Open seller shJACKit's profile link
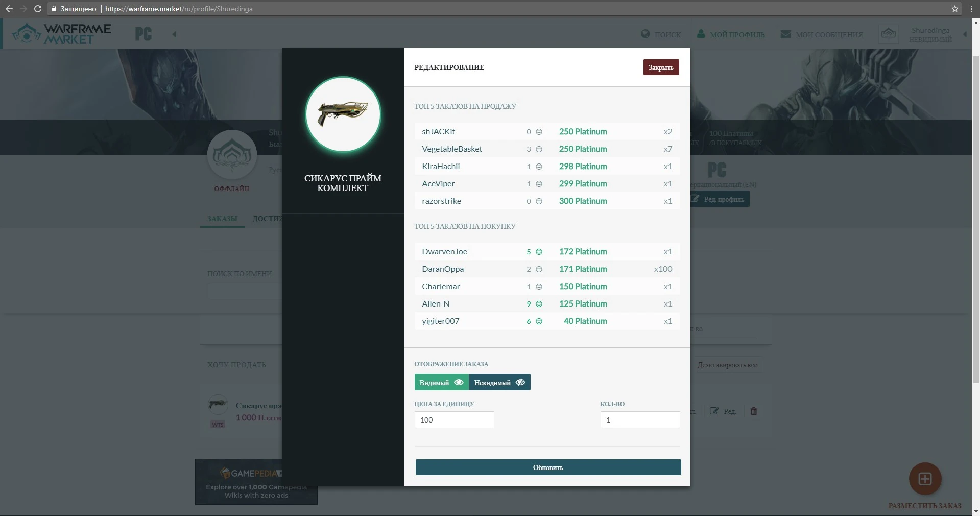The image size is (980, 516). tap(439, 132)
